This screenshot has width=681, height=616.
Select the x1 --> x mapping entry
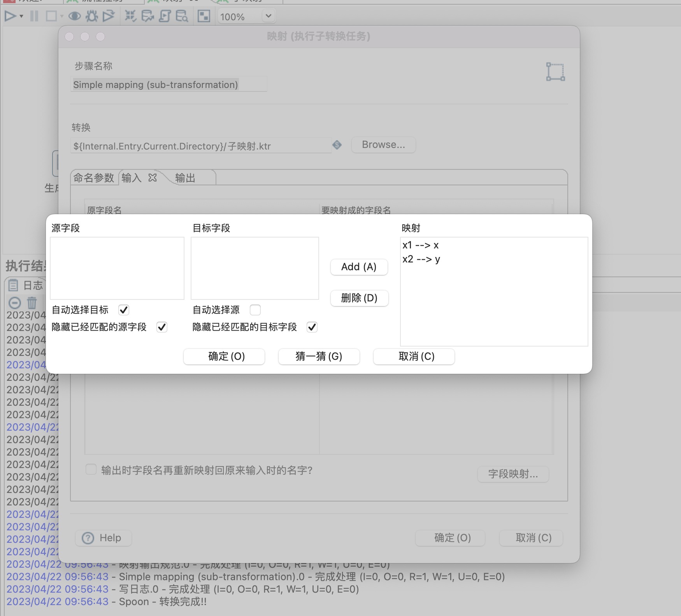[421, 245]
